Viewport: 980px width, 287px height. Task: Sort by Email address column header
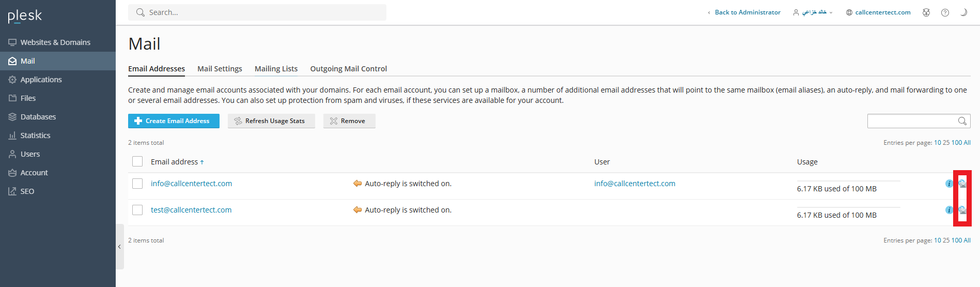click(175, 162)
